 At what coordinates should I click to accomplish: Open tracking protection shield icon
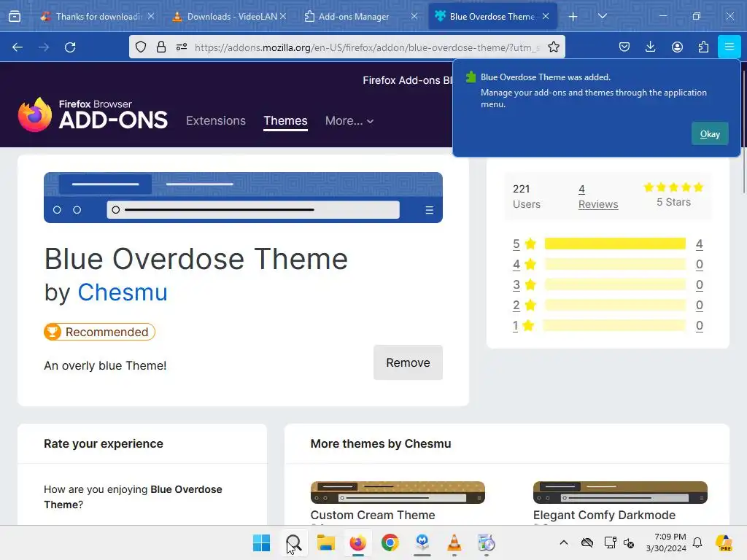(x=141, y=47)
